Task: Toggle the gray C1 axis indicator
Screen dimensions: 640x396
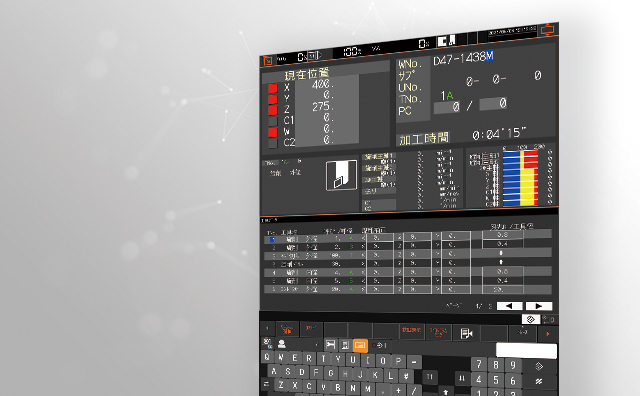Action: pos(273,121)
